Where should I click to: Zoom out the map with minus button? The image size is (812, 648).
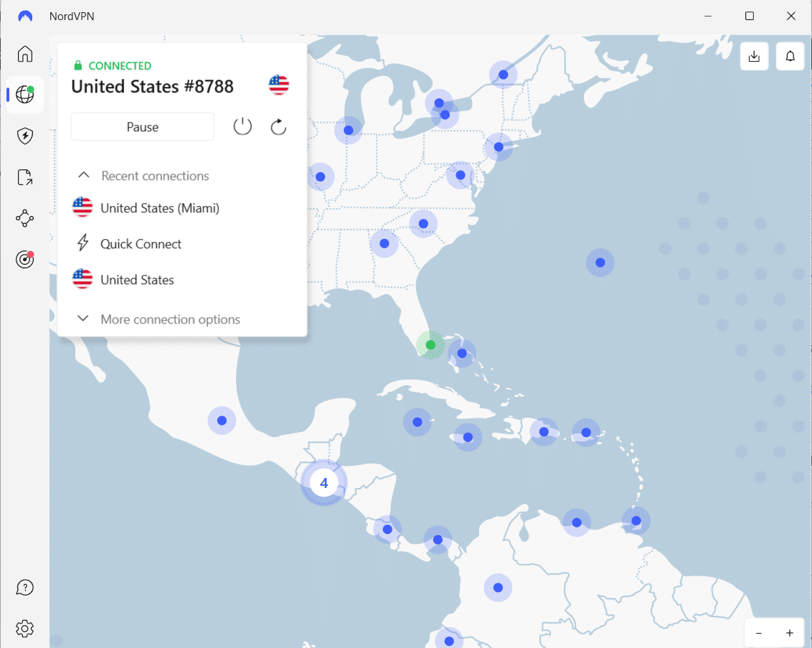pyautogui.click(x=759, y=633)
